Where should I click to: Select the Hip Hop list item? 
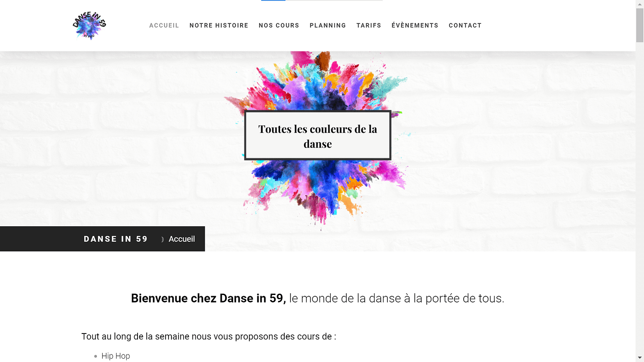(x=116, y=356)
